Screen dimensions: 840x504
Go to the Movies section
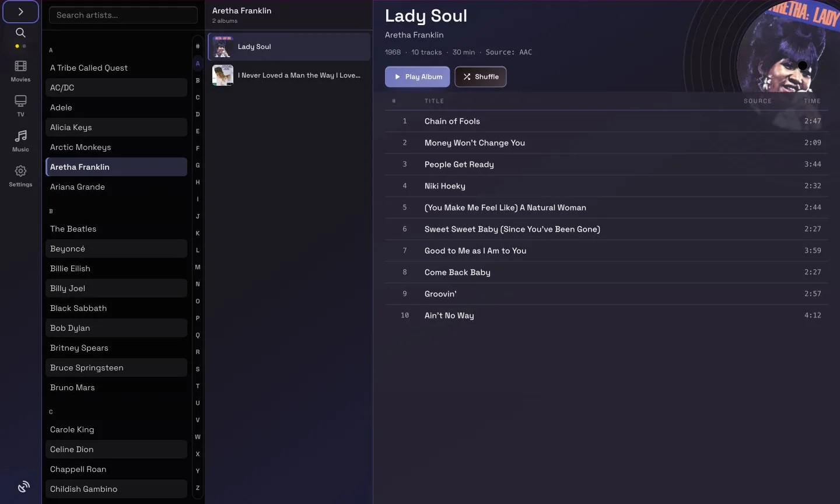(x=20, y=71)
